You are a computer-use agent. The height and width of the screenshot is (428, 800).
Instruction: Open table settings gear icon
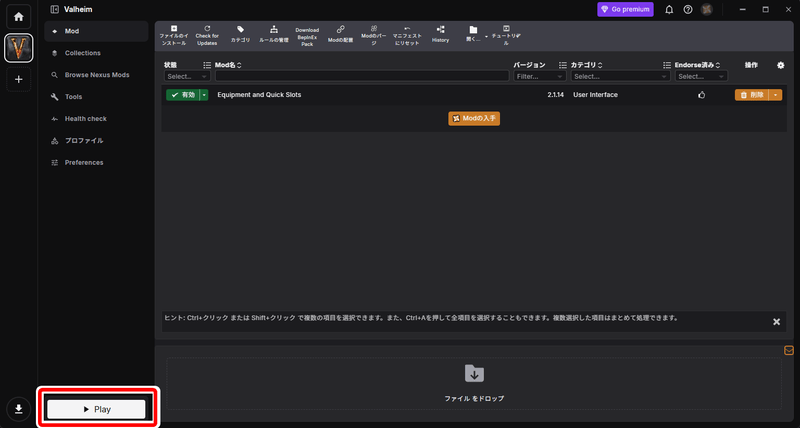(781, 65)
